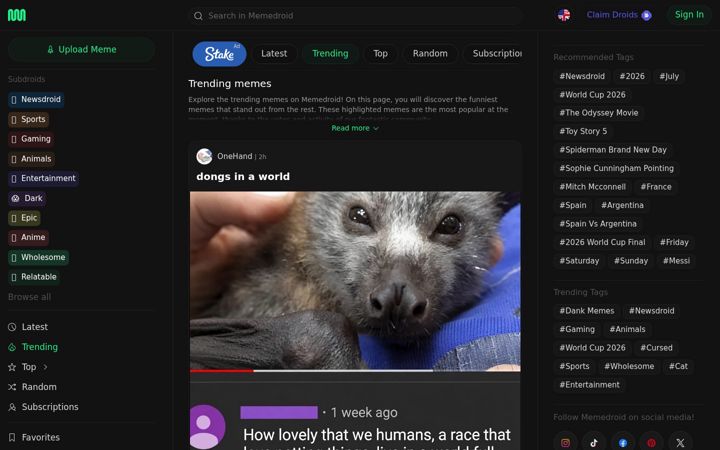Viewport: 720px width, 450px height.
Task: Select the #Toy Story 5 tag
Action: tap(583, 131)
